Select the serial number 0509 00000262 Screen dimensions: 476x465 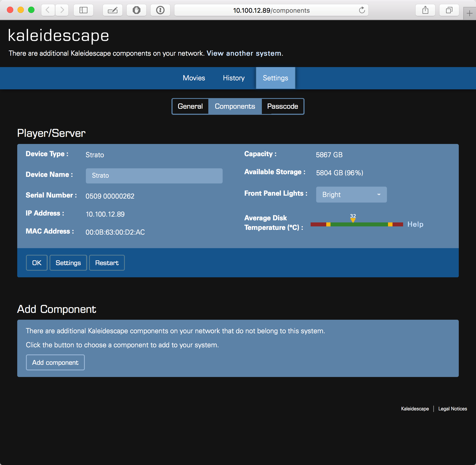(110, 196)
